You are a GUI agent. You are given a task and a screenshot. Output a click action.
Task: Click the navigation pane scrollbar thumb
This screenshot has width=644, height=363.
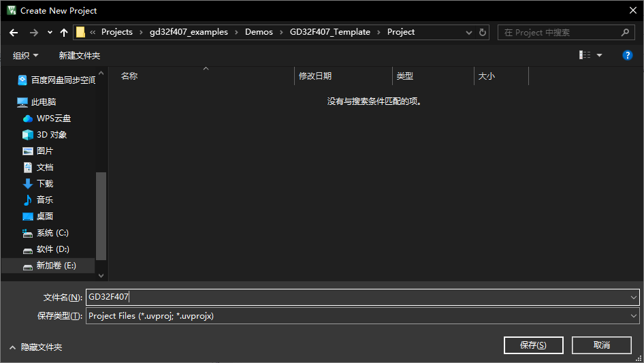[x=101, y=217]
